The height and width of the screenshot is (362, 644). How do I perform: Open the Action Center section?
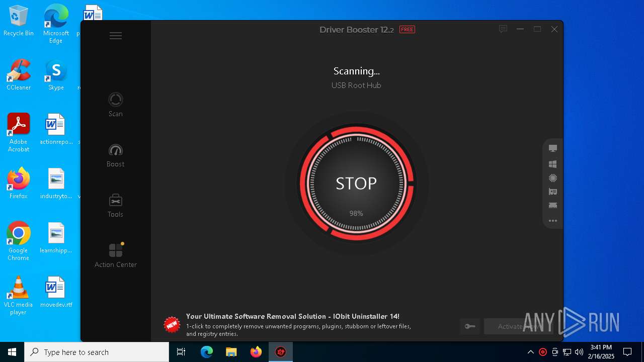(116, 255)
